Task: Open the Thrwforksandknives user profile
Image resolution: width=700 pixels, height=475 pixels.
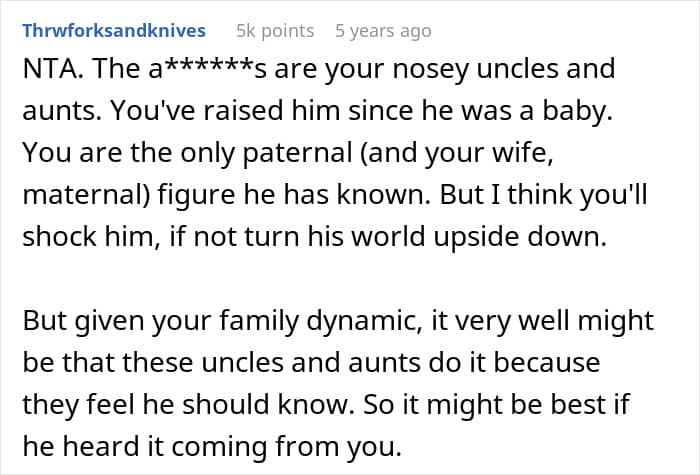Action: coord(115,31)
